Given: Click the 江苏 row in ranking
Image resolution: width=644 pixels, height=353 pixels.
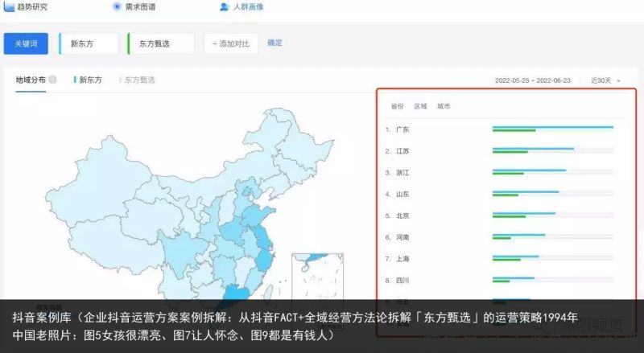Looking at the screenshot, I should point(499,151).
